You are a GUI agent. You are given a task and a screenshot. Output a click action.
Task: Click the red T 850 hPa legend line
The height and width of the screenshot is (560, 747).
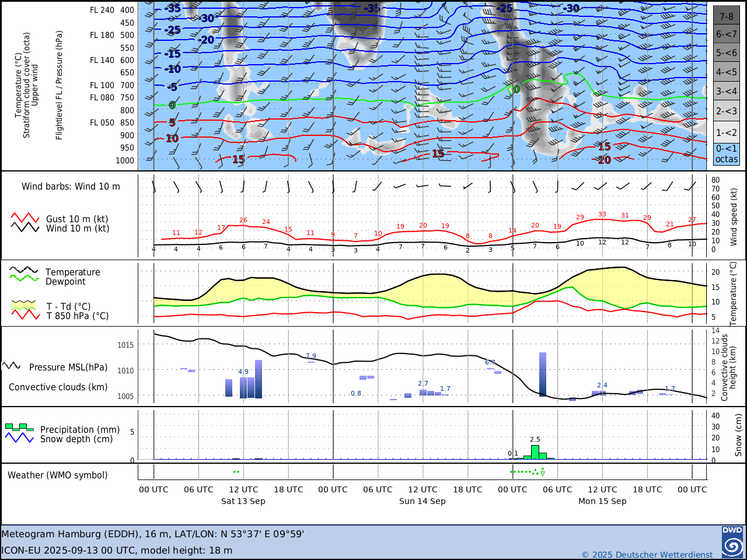point(25,314)
